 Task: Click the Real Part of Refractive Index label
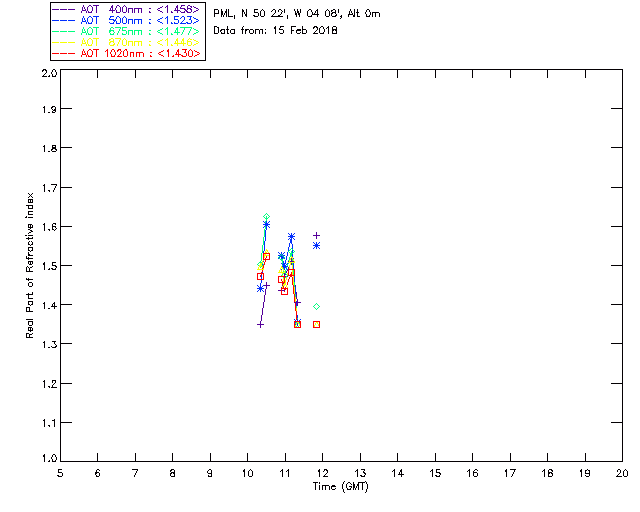[x=29, y=265]
